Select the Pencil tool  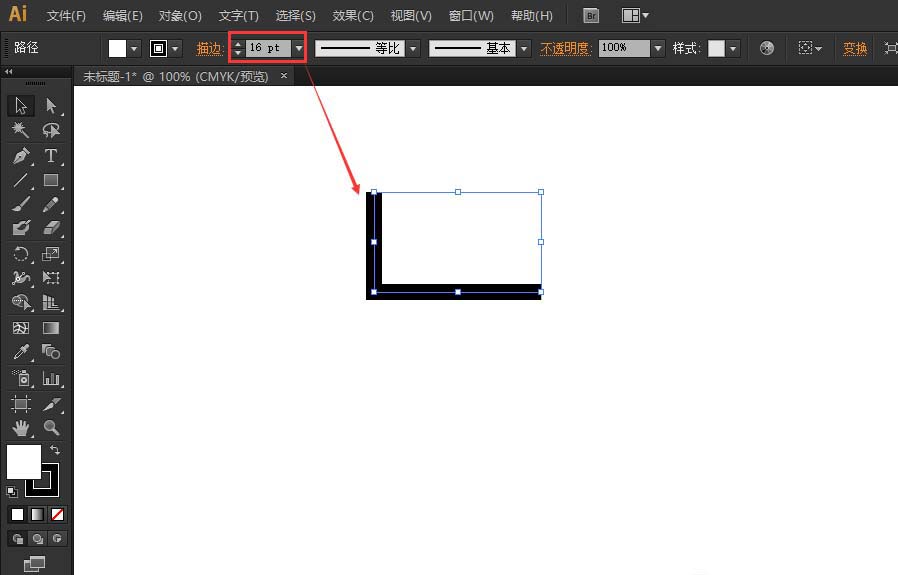pyautogui.click(x=51, y=204)
